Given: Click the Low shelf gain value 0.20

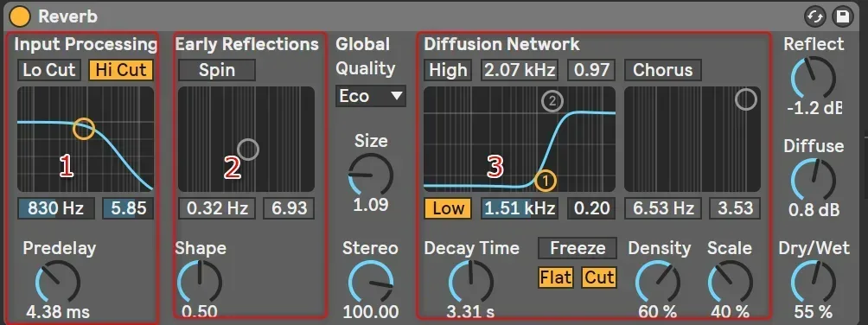Looking at the screenshot, I should [591, 208].
